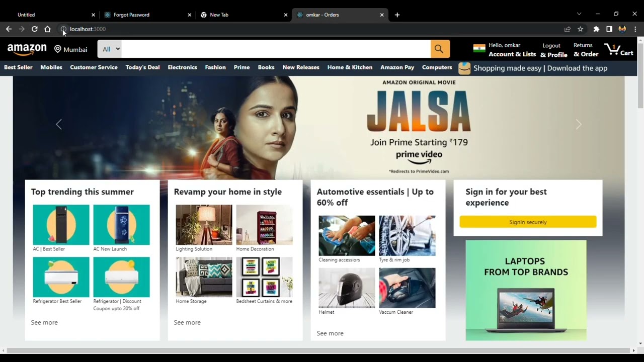The height and width of the screenshot is (362, 644).
Task: Open Today's Deal nav item
Action: click(x=142, y=67)
